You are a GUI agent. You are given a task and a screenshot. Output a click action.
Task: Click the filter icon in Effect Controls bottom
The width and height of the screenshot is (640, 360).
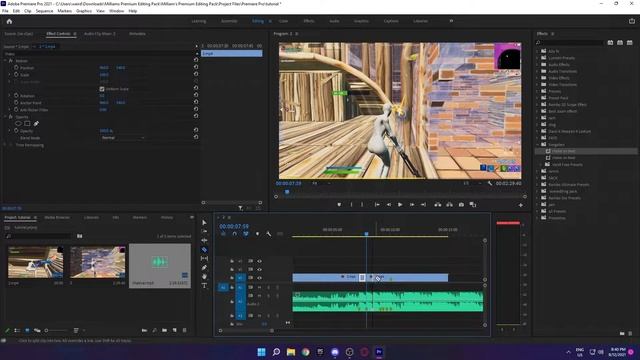(x=240, y=208)
